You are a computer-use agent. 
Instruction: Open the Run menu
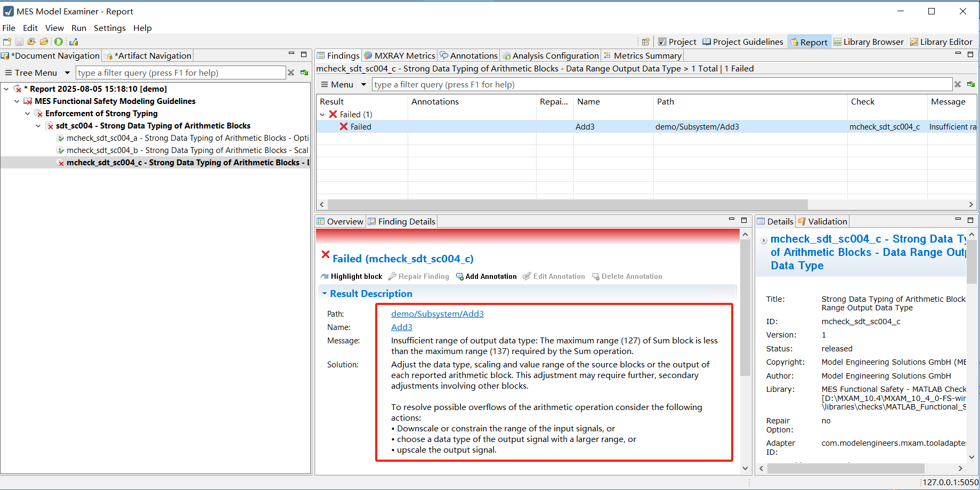[78, 28]
